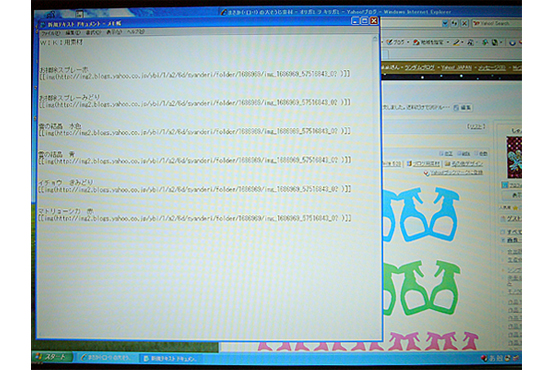Open the Windows スタート button
This screenshot has width=553, height=370.
pos(53,357)
